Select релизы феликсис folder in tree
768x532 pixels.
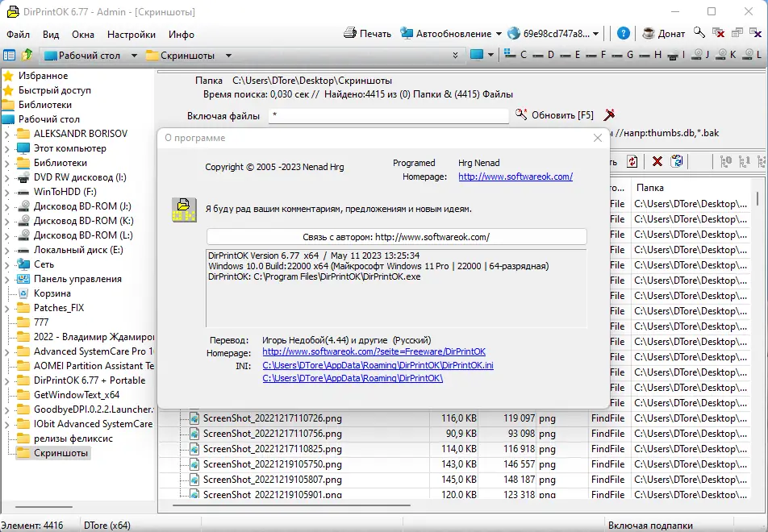73,438
